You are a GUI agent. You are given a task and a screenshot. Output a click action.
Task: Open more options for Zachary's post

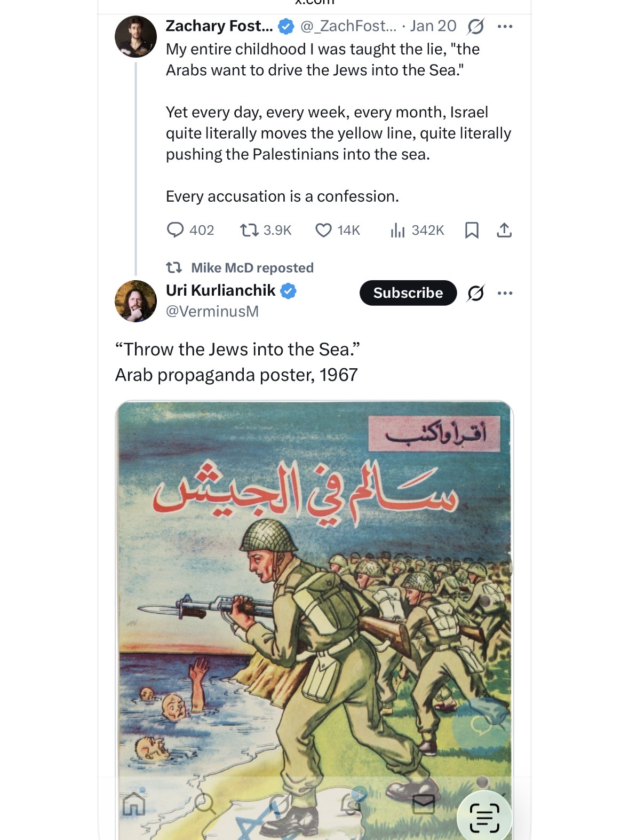point(505,26)
